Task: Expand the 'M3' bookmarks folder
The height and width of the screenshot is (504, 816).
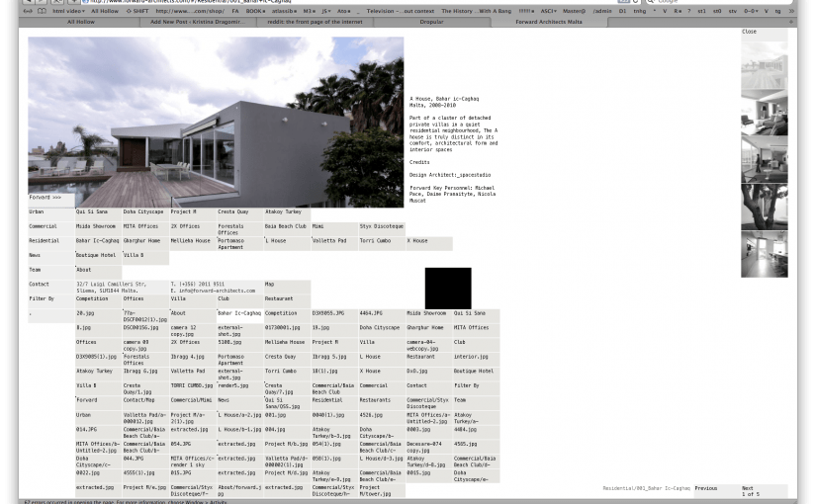Action: pos(310,11)
